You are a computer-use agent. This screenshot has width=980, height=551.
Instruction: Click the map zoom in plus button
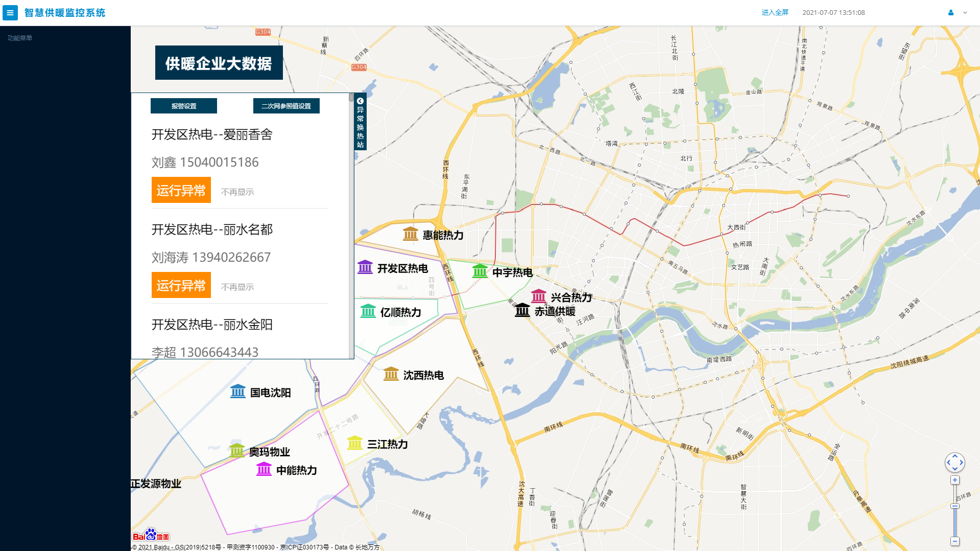pos(954,480)
